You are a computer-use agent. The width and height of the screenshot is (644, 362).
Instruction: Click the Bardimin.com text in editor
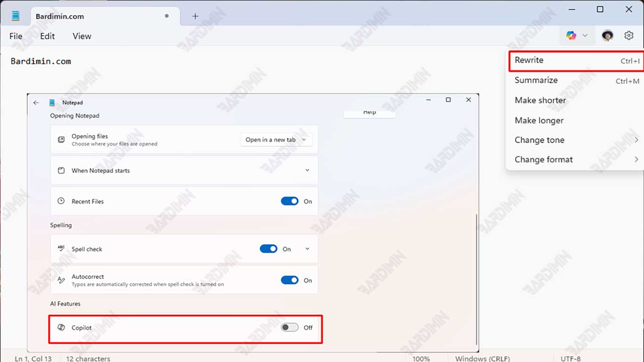41,61
